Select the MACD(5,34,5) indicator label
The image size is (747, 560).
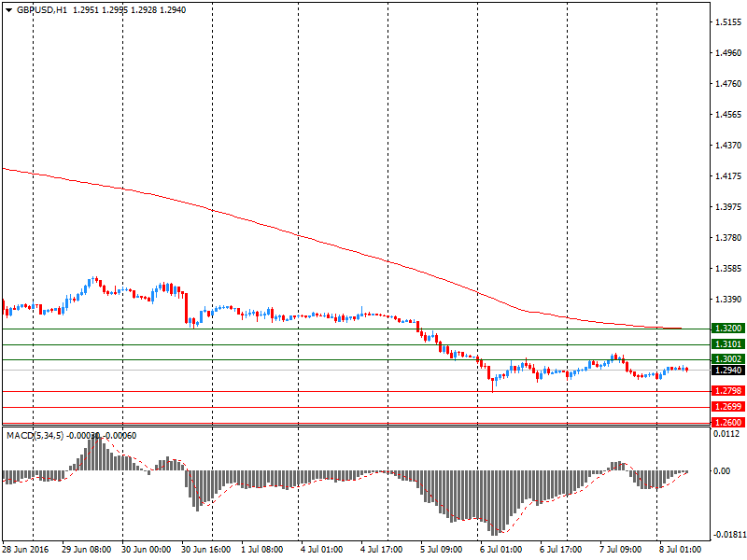[35, 436]
